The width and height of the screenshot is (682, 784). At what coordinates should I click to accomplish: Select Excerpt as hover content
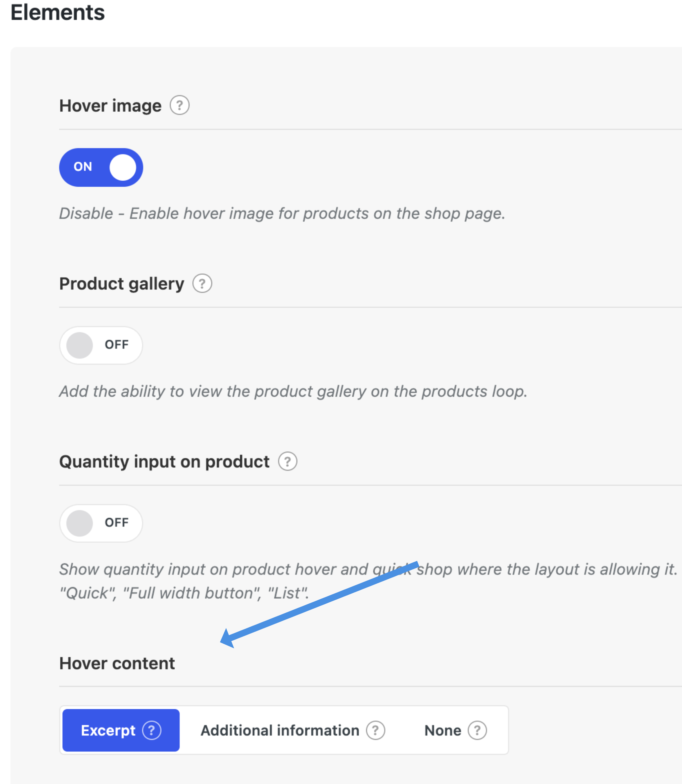(x=121, y=730)
